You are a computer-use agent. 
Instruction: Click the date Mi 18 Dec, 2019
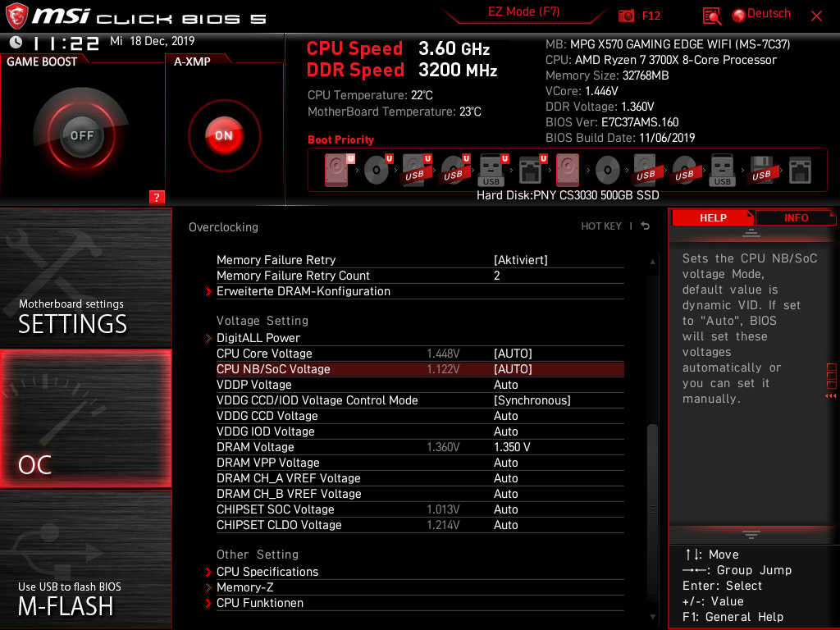click(152, 41)
